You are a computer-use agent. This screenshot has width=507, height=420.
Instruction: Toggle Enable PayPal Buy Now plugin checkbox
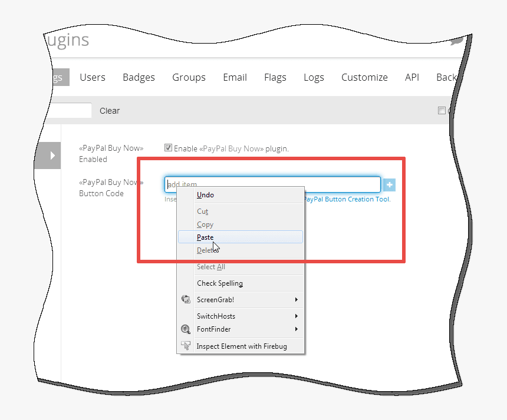[168, 148]
